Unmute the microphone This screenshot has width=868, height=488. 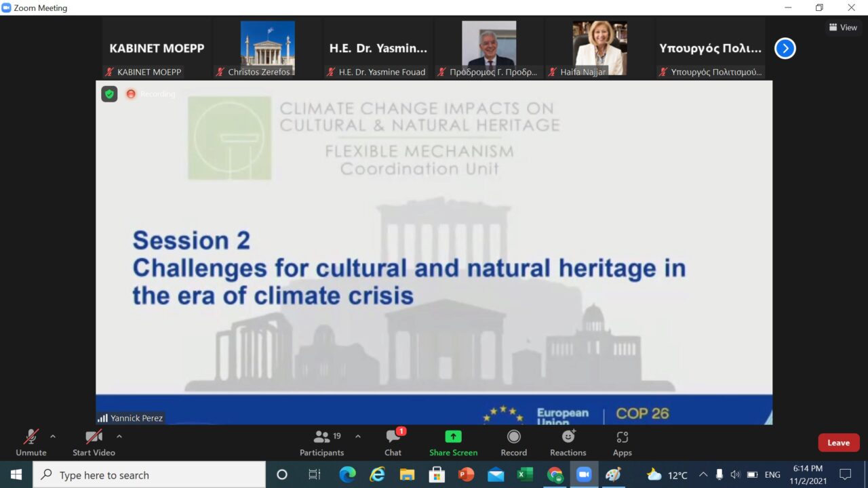coord(31,437)
